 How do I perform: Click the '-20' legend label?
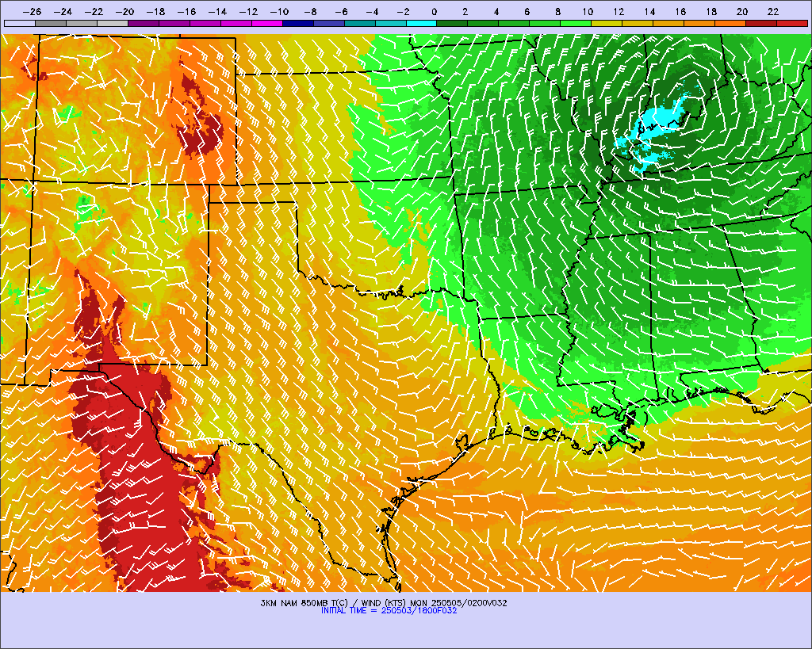tap(124, 12)
